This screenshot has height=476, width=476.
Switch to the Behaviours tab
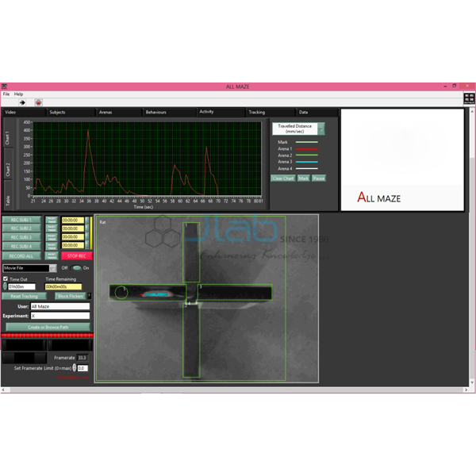click(x=170, y=113)
